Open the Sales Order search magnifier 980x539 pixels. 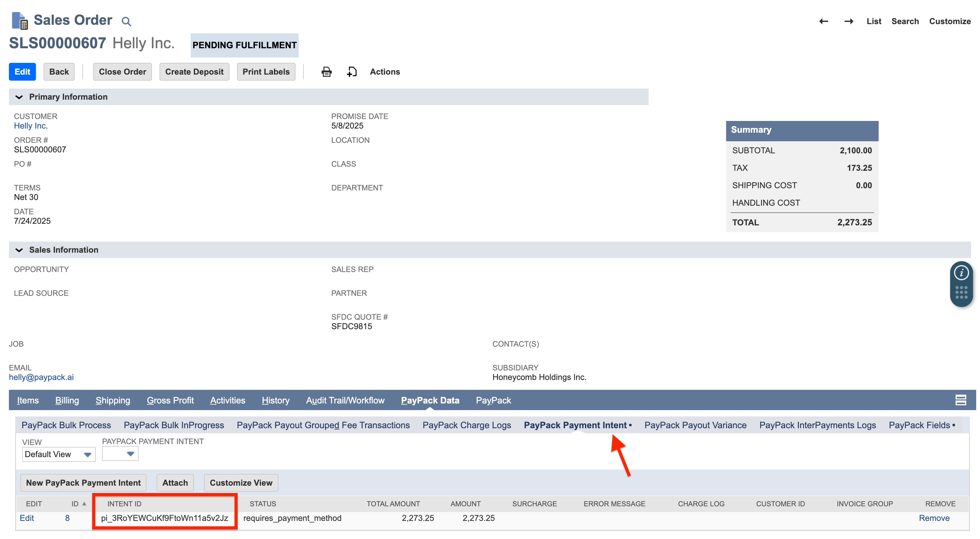pos(126,21)
